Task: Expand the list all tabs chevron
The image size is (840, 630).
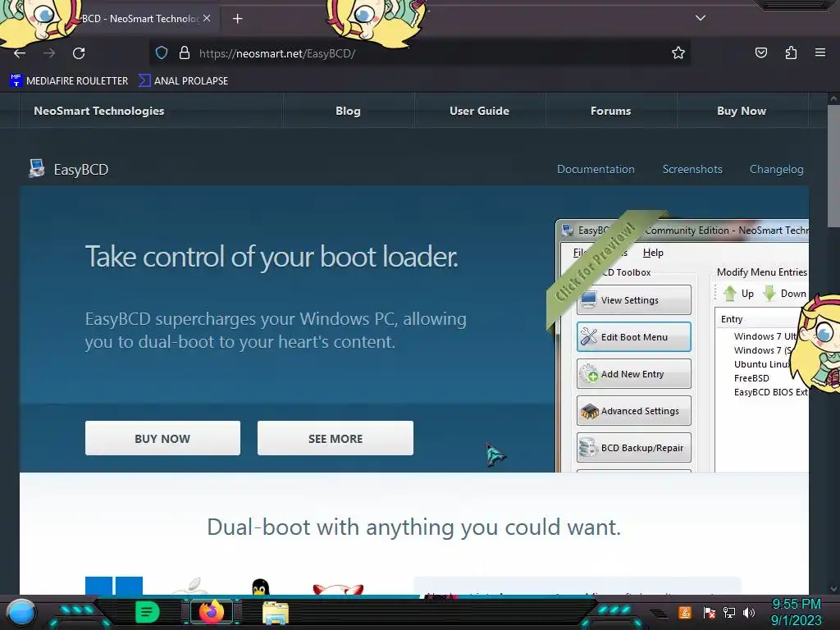Action: pos(701,18)
